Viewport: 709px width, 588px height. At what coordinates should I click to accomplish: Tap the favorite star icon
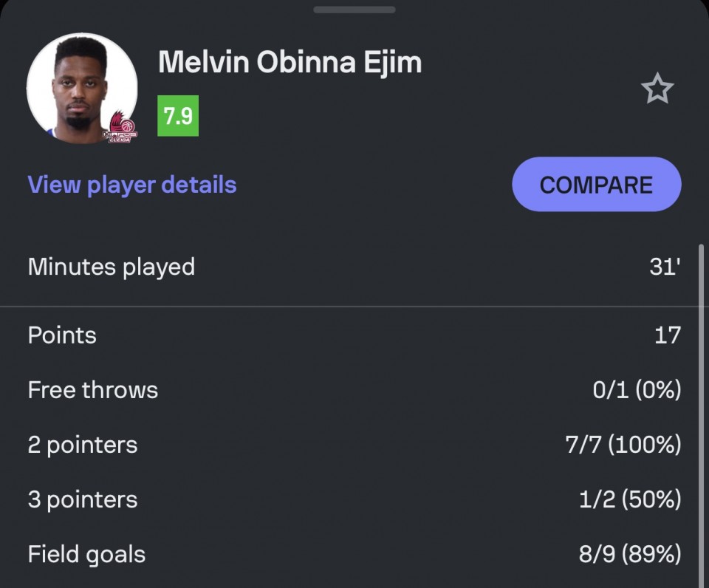657,90
